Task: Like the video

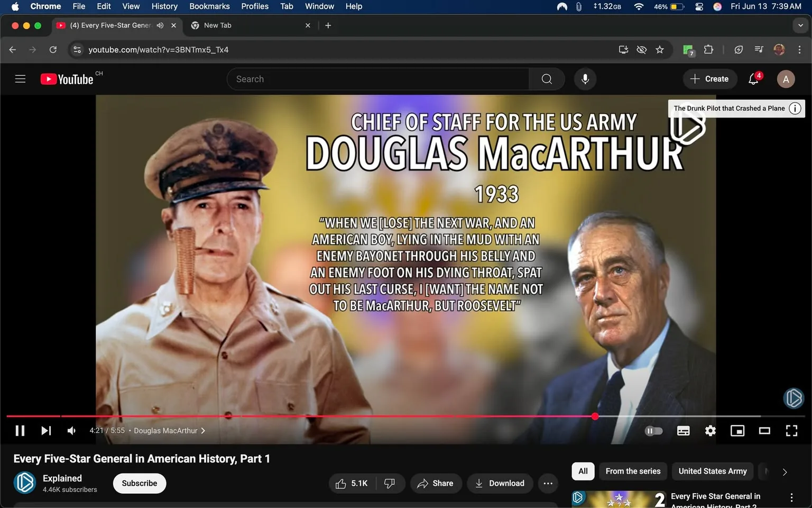Action: [x=350, y=483]
